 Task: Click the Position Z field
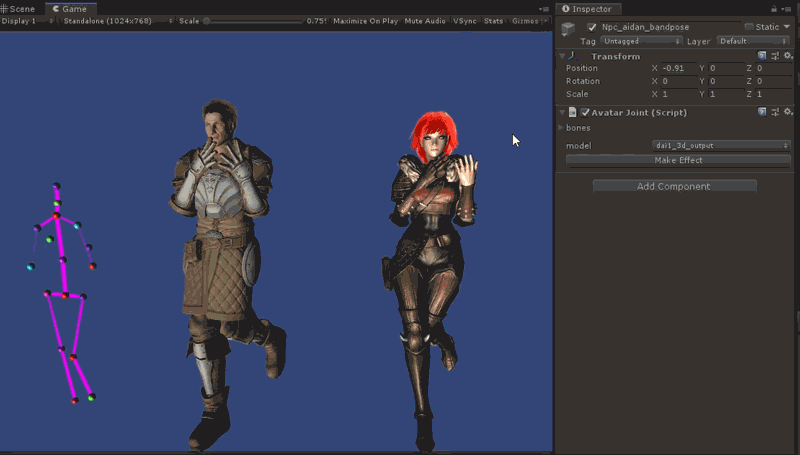tap(773, 68)
